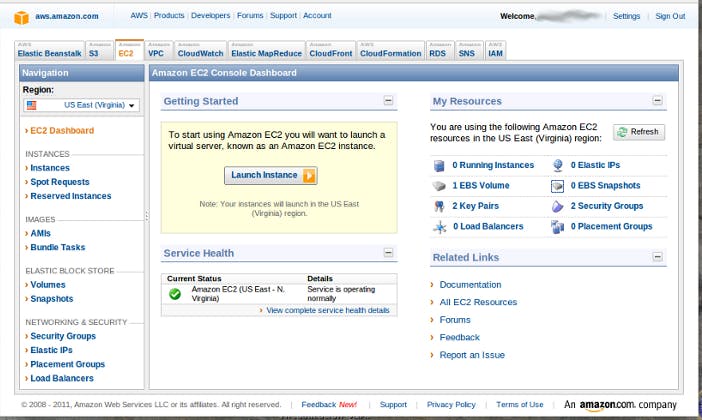Open Placement Groups in navigation panel
The image size is (702, 420).
click(x=67, y=364)
